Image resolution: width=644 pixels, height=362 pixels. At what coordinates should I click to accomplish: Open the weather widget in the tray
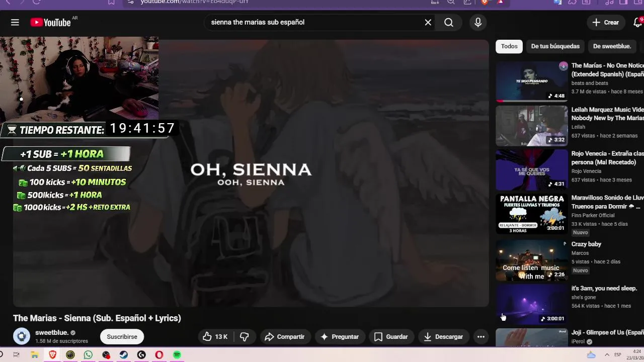coord(592,355)
